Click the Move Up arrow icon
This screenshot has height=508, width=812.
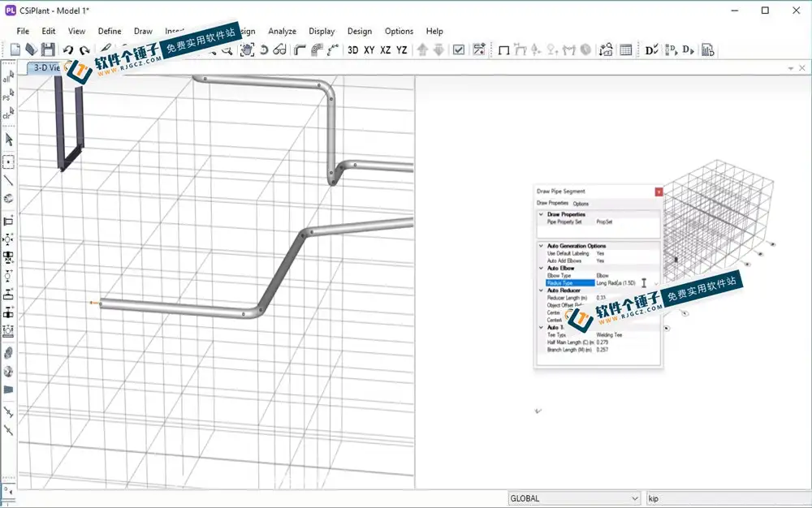(422, 50)
